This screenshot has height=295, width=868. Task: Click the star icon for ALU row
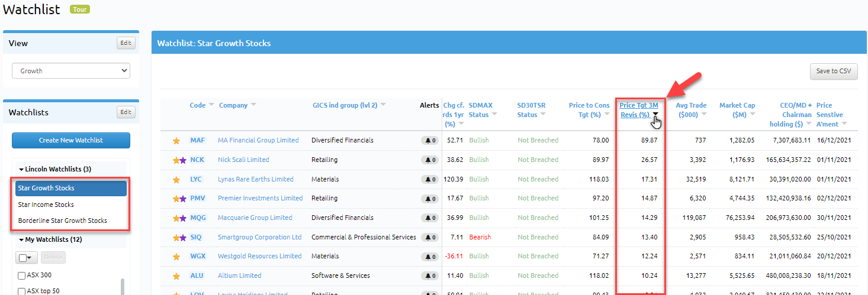coord(176,276)
